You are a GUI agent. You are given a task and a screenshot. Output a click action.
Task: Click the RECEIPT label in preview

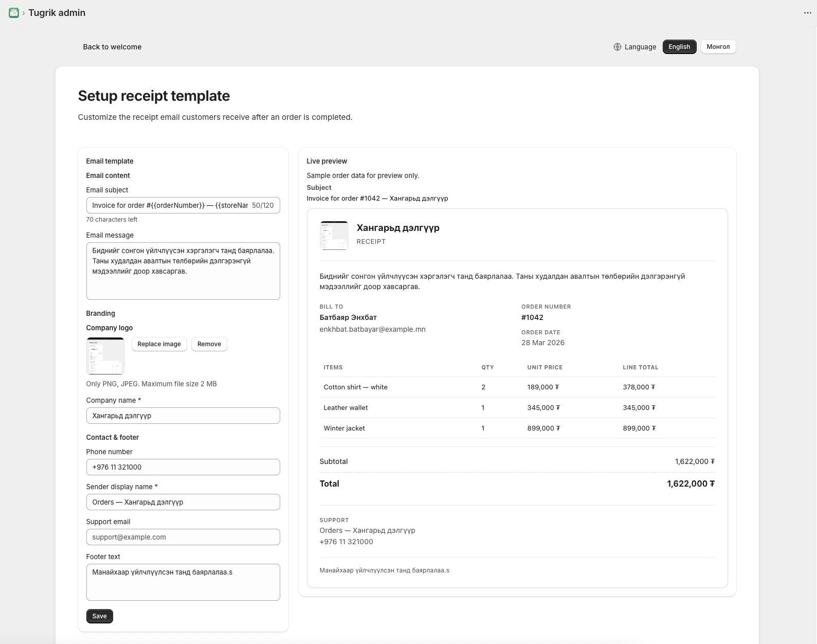(x=371, y=242)
